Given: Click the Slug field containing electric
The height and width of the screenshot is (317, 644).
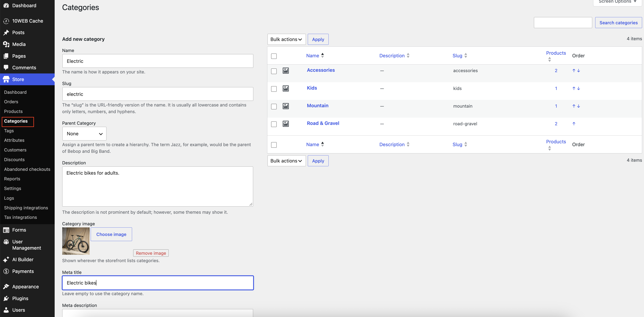Looking at the screenshot, I should pyautogui.click(x=158, y=94).
